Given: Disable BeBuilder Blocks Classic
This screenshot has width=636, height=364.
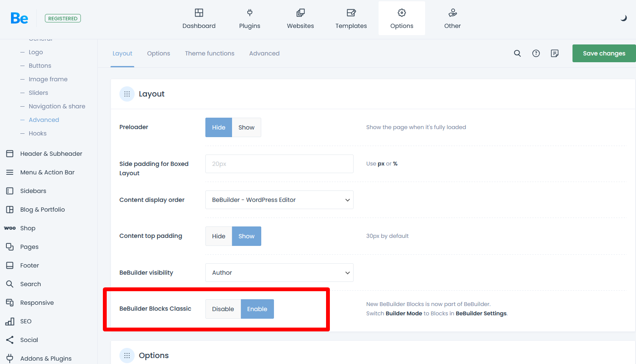Looking at the screenshot, I should (223, 309).
